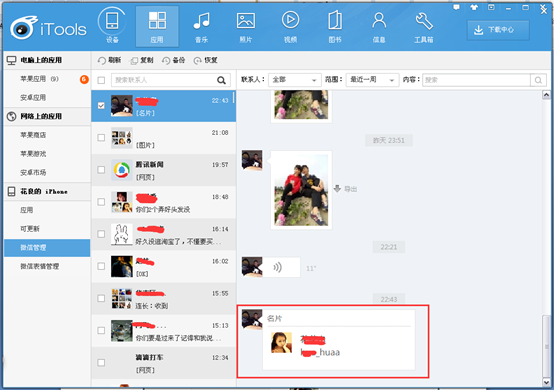Select 苹果商店 in the sidebar
Viewport: 554px width, 390px height.
pyautogui.click(x=33, y=135)
